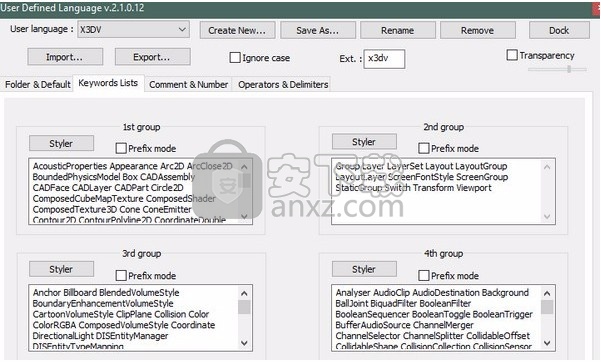Adjust the Transparency slider
Screen dimensions: 601x362
point(569,69)
